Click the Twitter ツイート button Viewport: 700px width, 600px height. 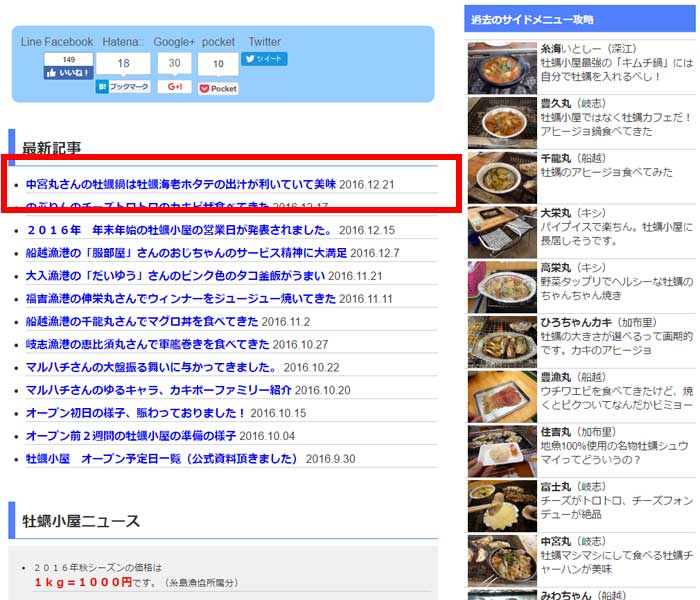click(264, 59)
